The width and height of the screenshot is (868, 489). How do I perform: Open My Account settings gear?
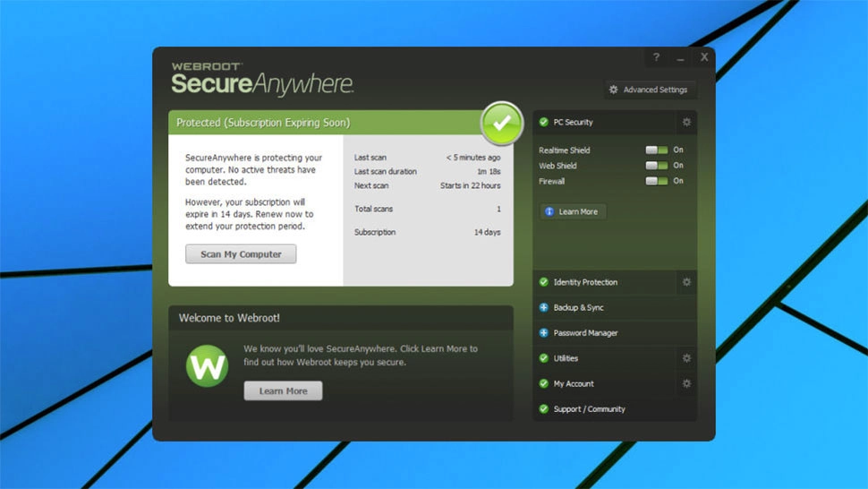pos(686,384)
